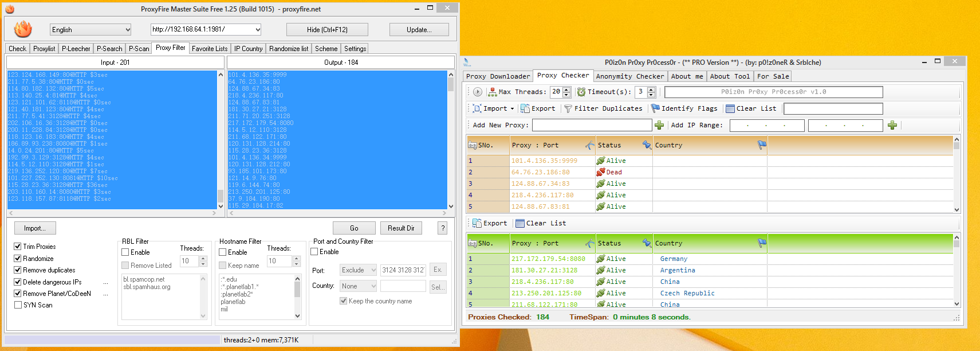This screenshot has width=980, height=351.
Task: Expand the http://192.168.64.1:1981/ combo box
Action: pyautogui.click(x=258, y=29)
